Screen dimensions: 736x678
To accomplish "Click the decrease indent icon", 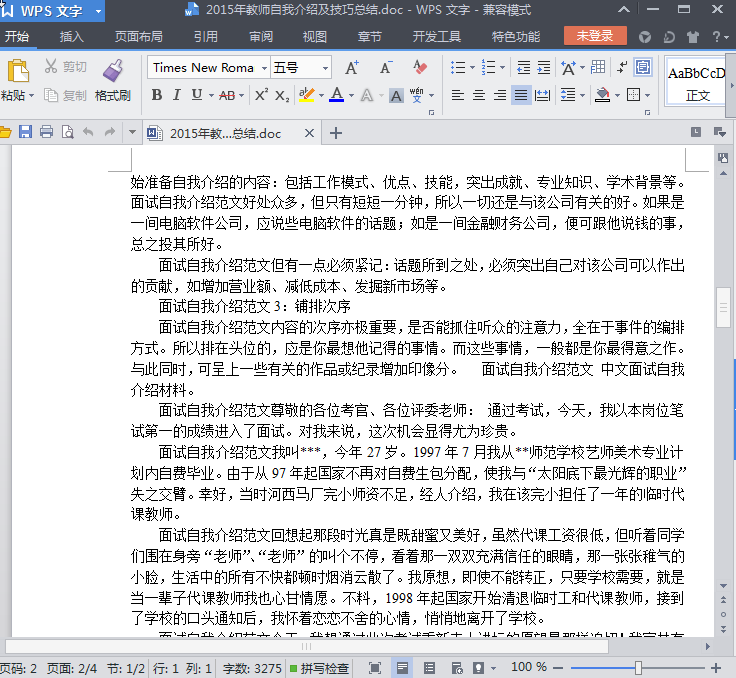I will pos(523,68).
